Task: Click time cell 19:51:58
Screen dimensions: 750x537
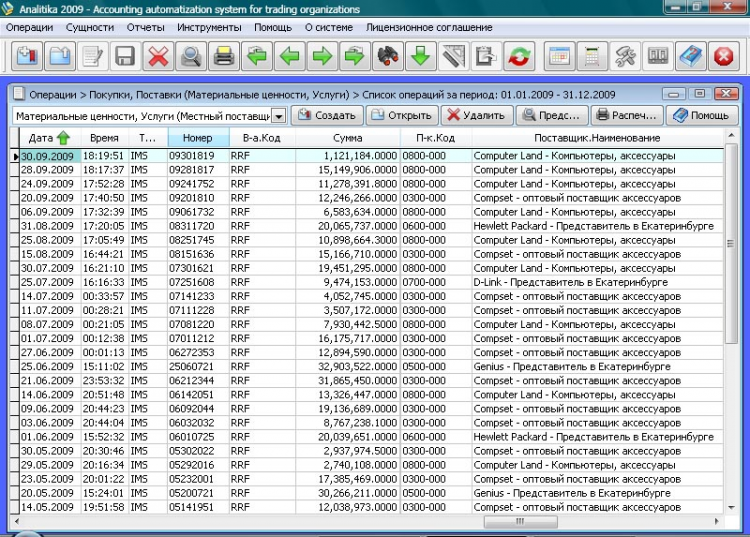Action: pyautogui.click(x=103, y=507)
